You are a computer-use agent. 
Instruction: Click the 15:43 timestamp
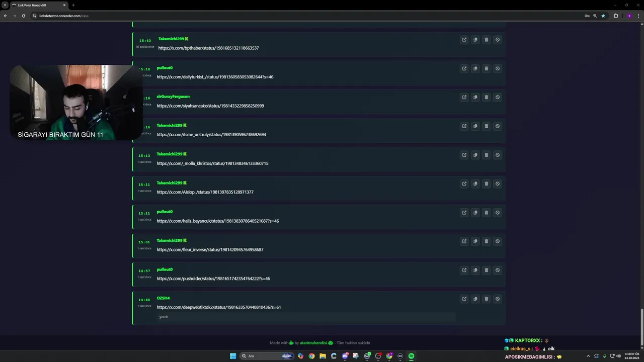(x=145, y=41)
